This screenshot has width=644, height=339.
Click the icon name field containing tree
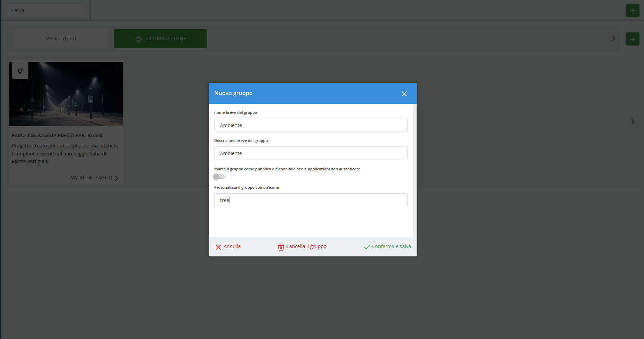tap(311, 200)
